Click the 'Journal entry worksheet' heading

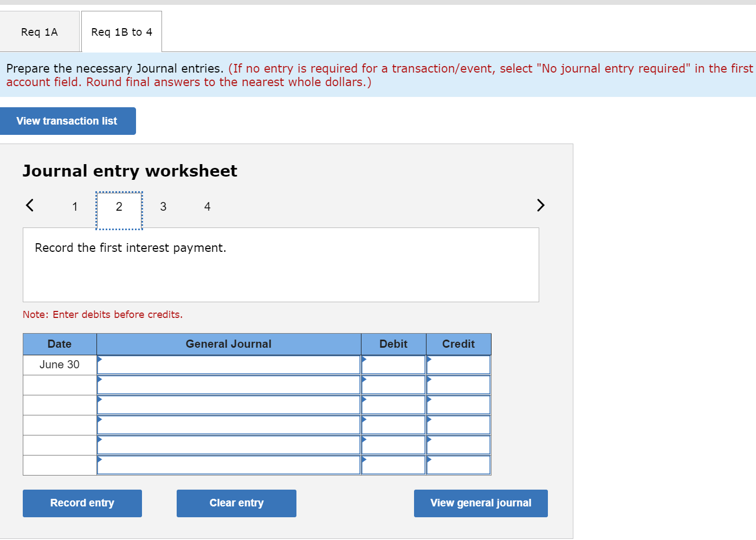[130, 171]
